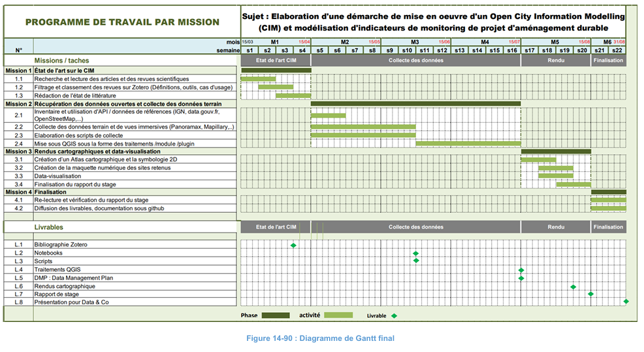Click the Scripts deliverable diamond marker
Screen dimensions: 644x352
click(x=415, y=261)
